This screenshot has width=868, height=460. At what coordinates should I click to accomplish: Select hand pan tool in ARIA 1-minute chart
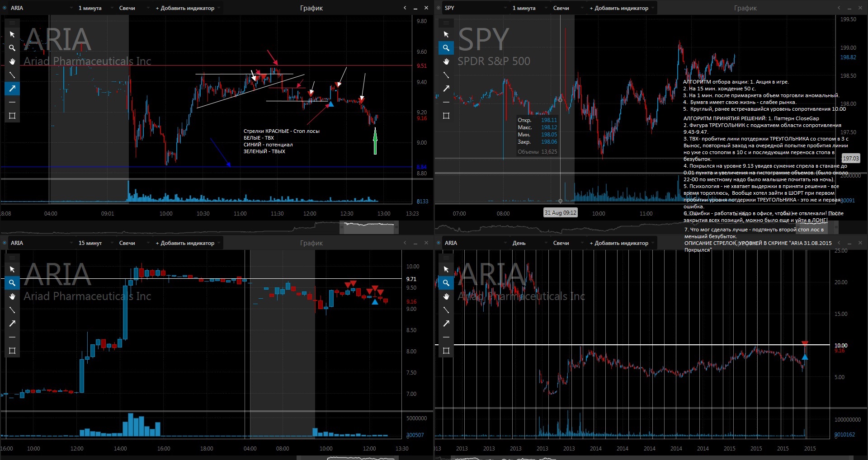coord(12,61)
